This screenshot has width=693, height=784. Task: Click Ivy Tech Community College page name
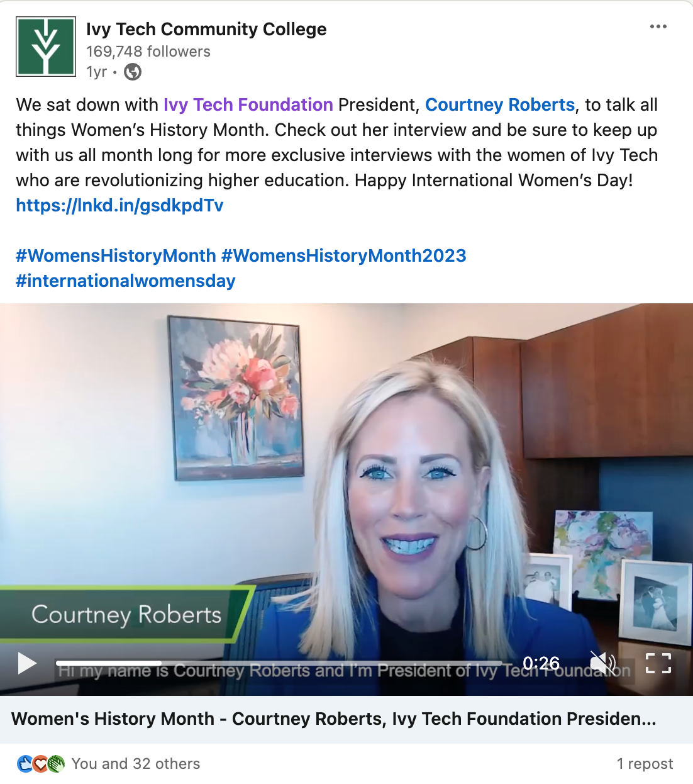click(206, 29)
